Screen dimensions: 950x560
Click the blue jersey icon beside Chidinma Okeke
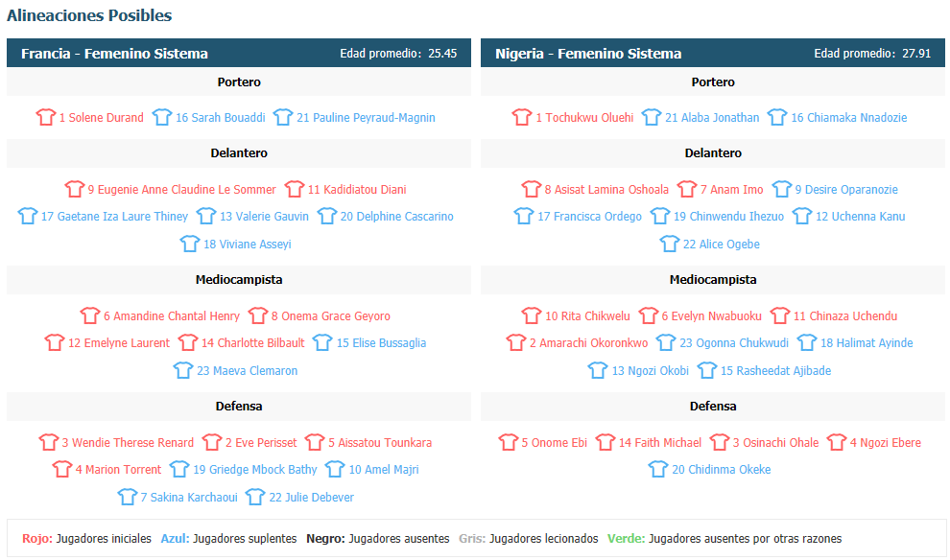click(x=658, y=469)
